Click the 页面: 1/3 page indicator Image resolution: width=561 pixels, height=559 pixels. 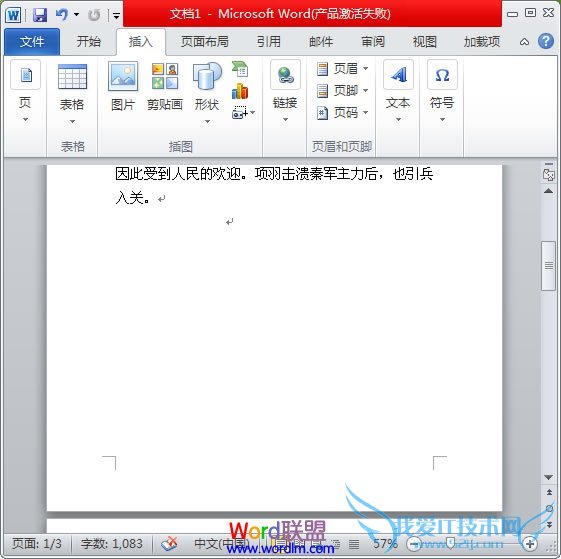(x=37, y=544)
